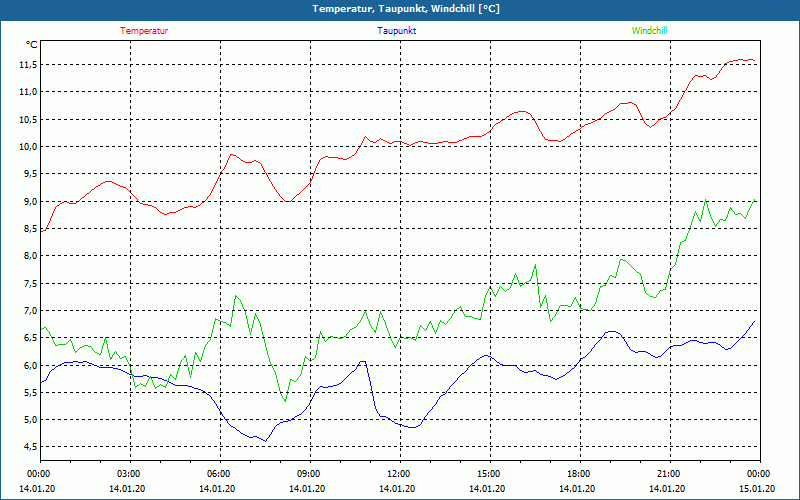
Task: Click the 4,5 y-axis value
Action: 31,447
